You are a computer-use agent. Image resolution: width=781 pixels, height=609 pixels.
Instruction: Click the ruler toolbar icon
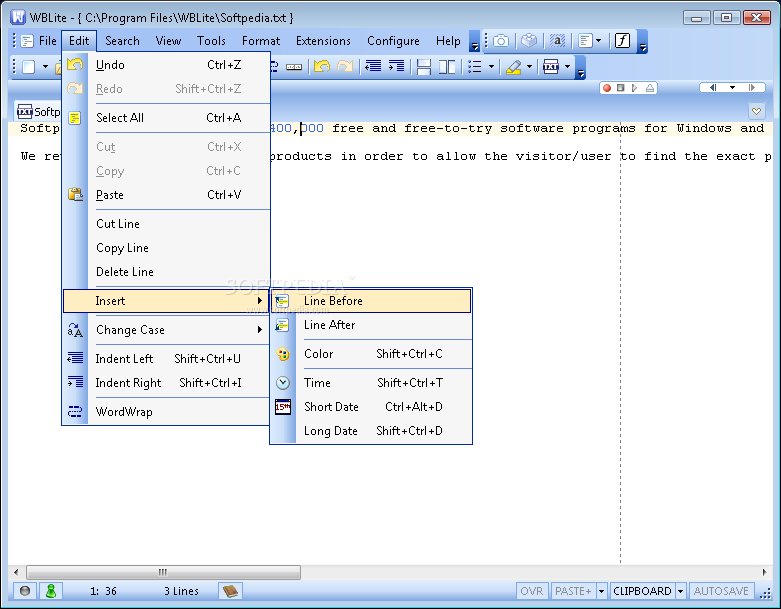click(x=294, y=67)
